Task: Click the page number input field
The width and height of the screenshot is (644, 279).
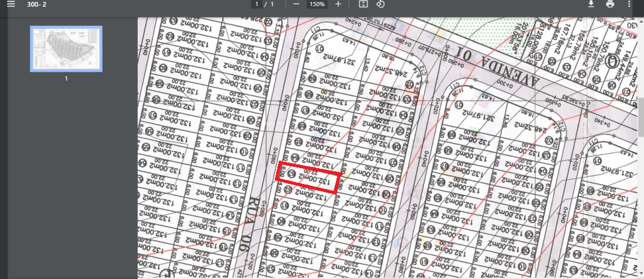Action: click(x=257, y=4)
